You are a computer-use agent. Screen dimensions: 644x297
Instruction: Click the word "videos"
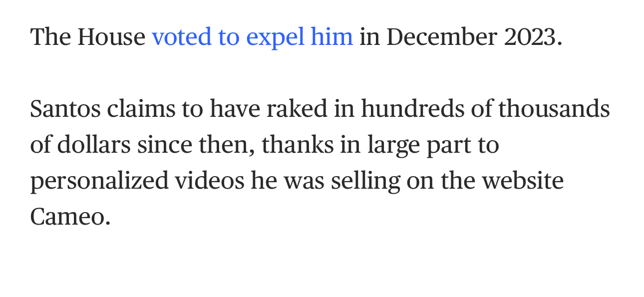point(210,181)
